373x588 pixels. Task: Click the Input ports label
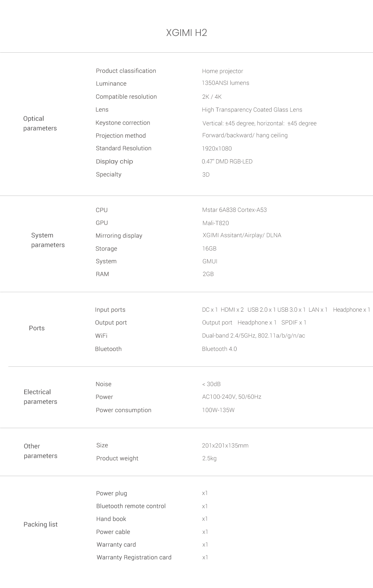(110, 310)
